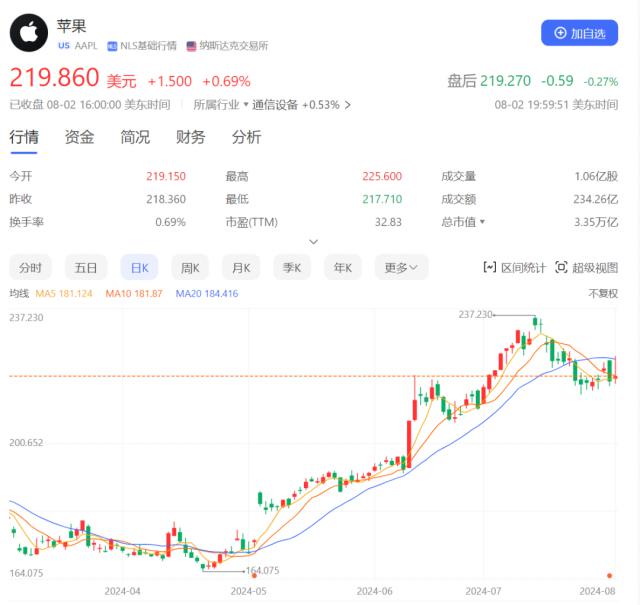Image resolution: width=640 pixels, height=605 pixels.
Task: Click the 区间统计 range statistics icon
Action: point(490,267)
